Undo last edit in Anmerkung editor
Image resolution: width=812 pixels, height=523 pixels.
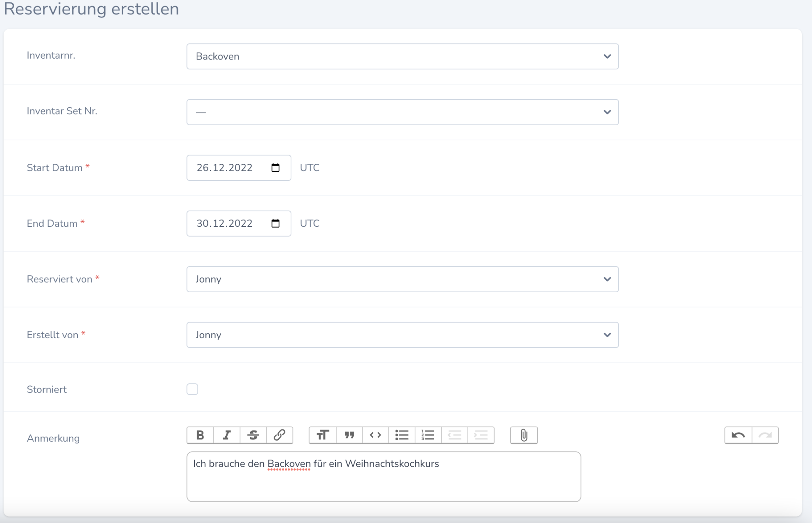[738, 435]
